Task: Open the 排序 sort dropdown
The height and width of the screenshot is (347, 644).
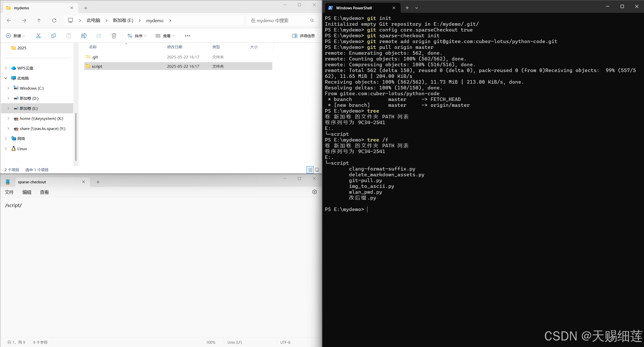Action: (x=137, y=36)
